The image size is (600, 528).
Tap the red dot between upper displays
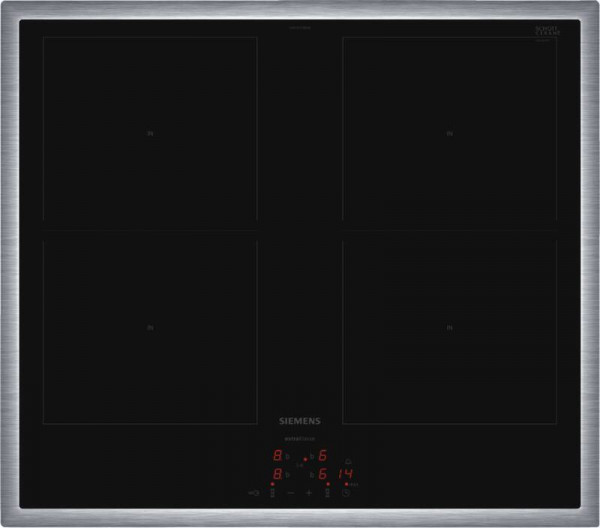click(x=305, y=459)
